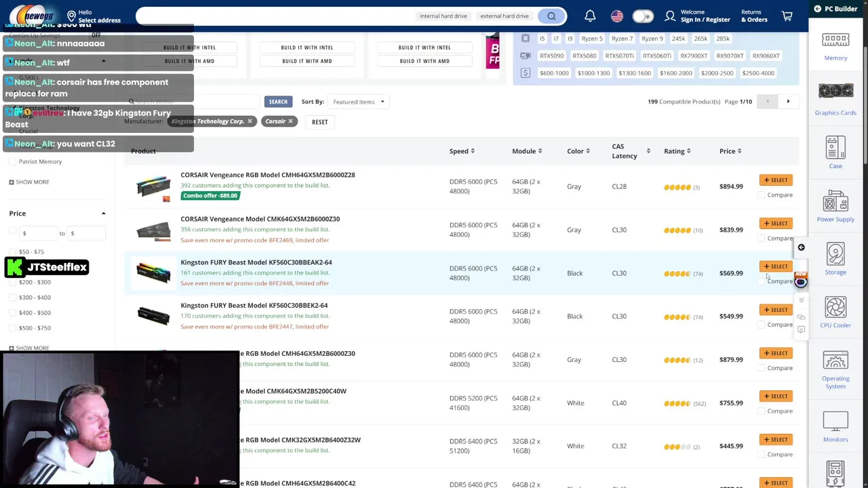Remove the Kingston Technology Corp. filter tag
This screenshot has height=488, width=868.
[250, 121]
